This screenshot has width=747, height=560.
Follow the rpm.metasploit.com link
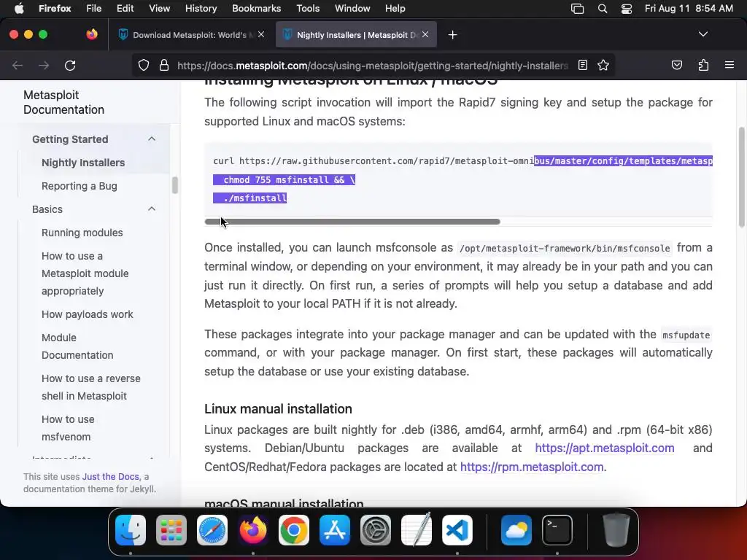[x=532, y=467]
